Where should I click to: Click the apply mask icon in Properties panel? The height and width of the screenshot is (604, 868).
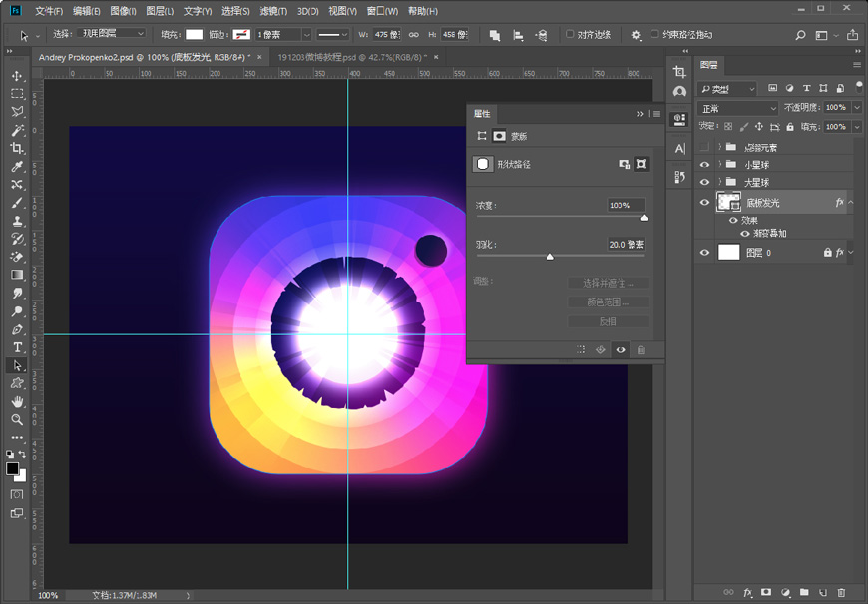[600, 350]
